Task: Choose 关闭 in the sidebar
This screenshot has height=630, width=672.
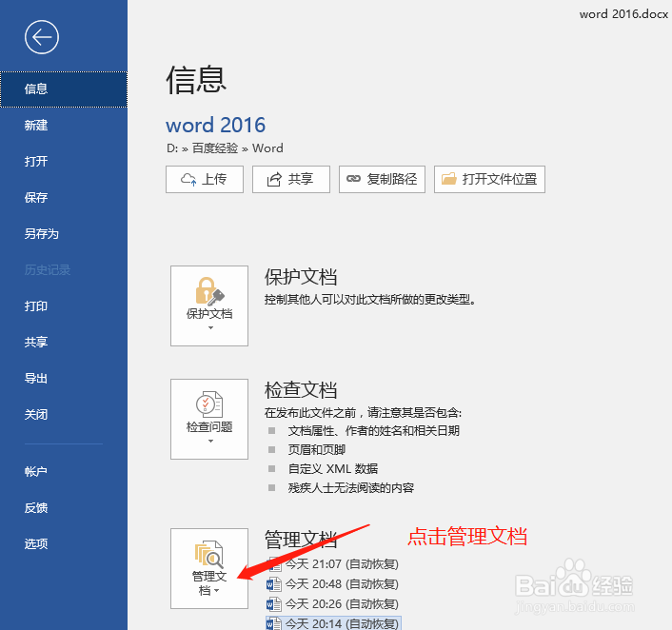Action: pyautogui.click(x=64, y=414)
